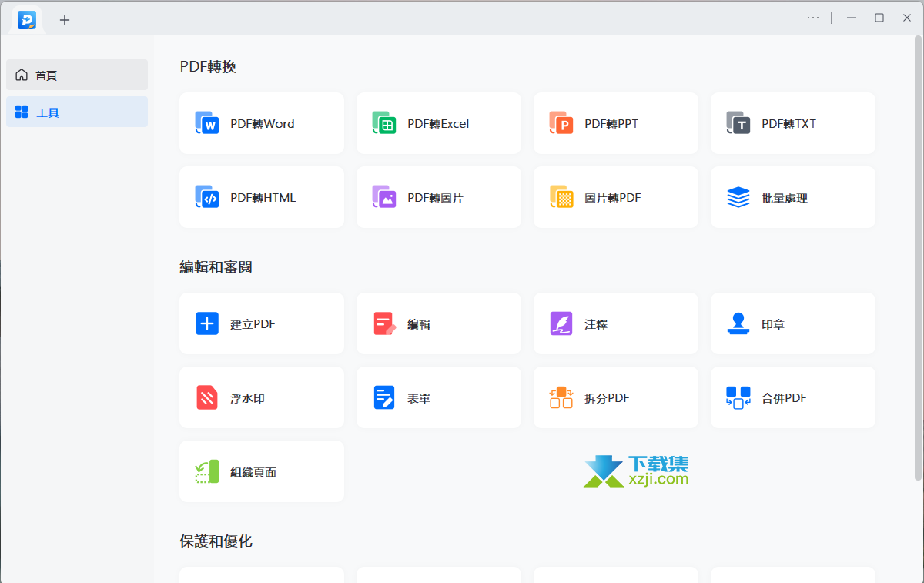Select the PDF轉PPT tool
The image size is (924, 583).
[x=616, y=123]
